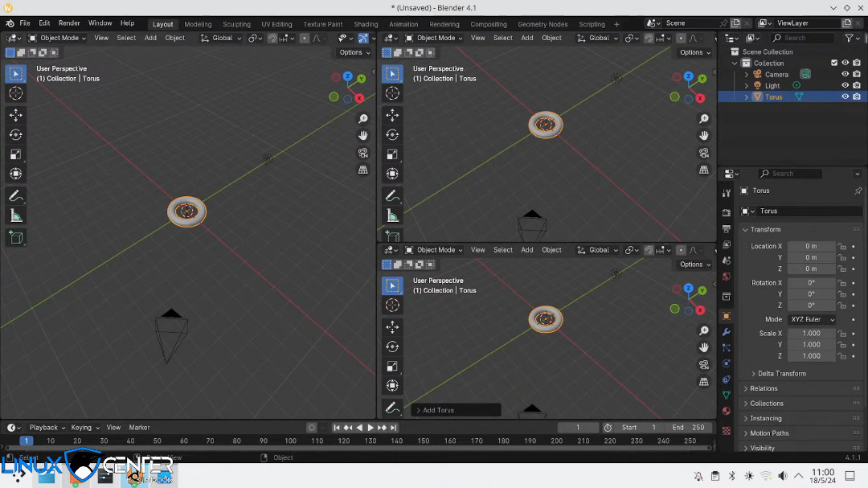Image resolution: width=868 pixels, height=488 pixels.
Task: Hide the Torus with its eye toggle
Action: pos(845,96)
